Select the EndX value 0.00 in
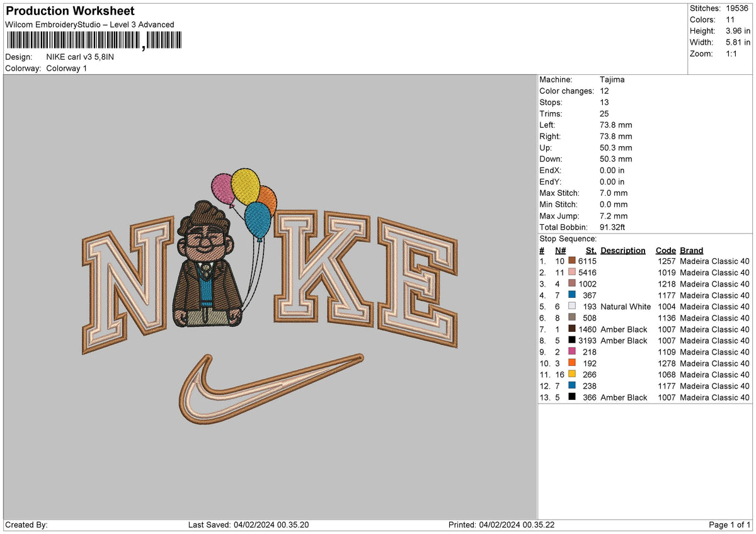This screenshot has height=534, width=756. coord(612,171)
